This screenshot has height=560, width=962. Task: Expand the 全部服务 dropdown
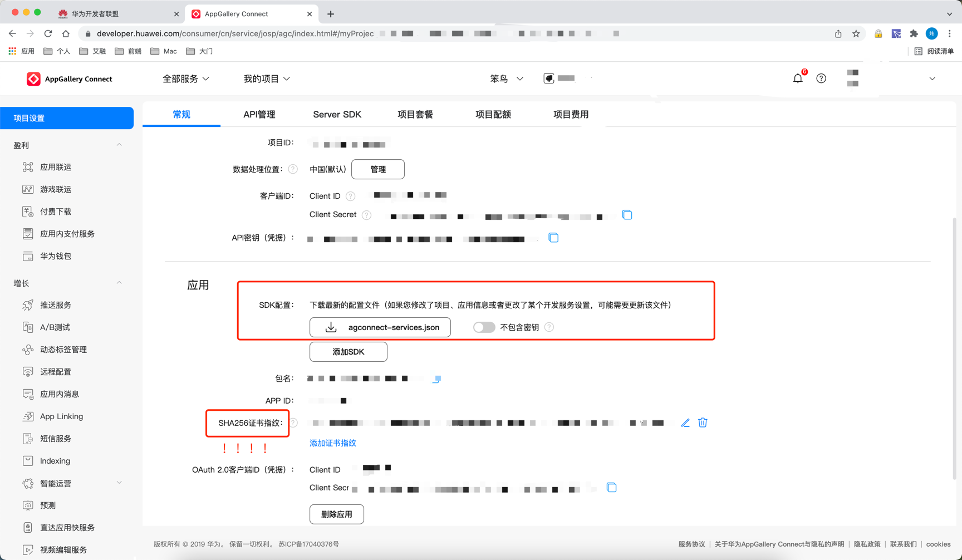(186, 79)
